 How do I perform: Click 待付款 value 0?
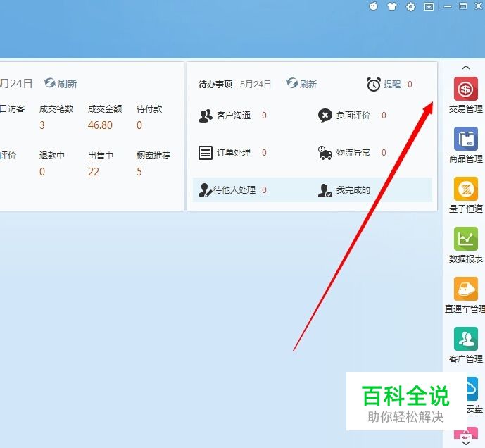pyautogui.click(x=139, y=125)
